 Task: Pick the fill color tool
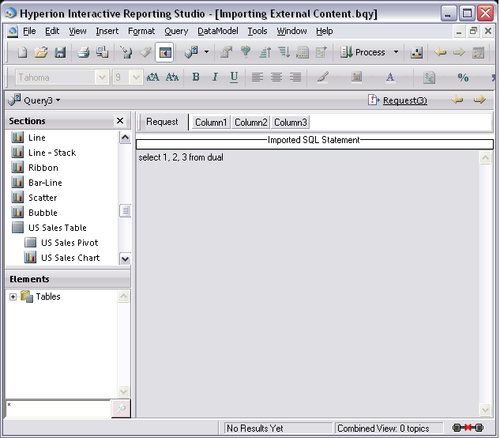(x=356, y=77)
